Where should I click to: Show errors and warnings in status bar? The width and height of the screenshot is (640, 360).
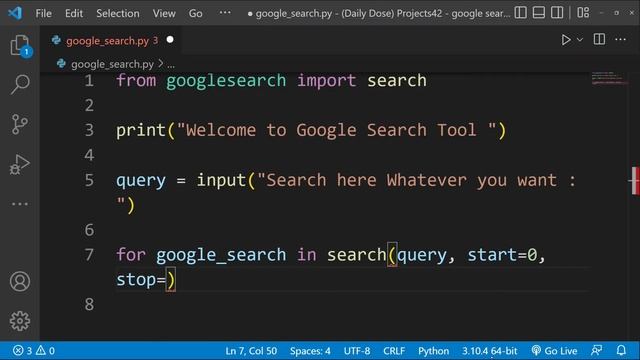pos(33,351)
